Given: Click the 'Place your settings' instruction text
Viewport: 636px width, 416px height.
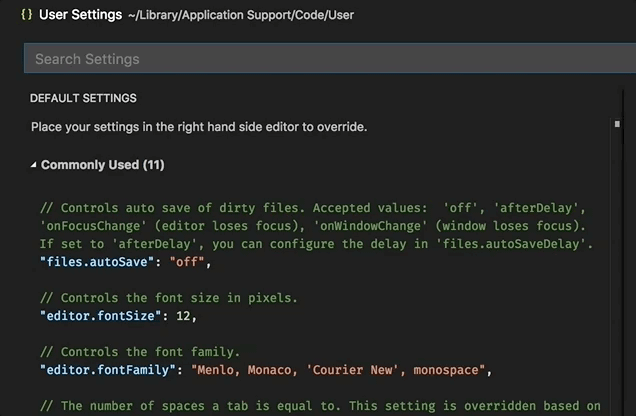Looking at the screenshot, I should 199,127.
